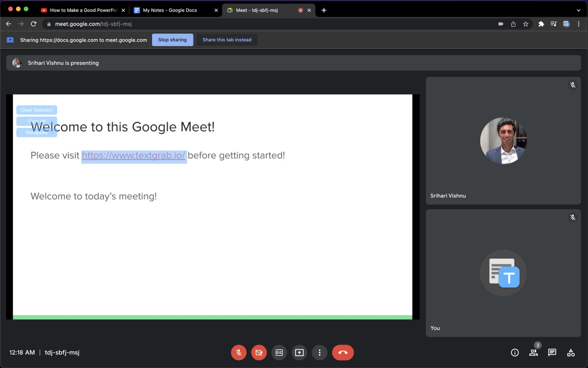Image resolution: width=588 pixels, height=368 pixels.
Task: Show the participants list people icon
Action: [x=533, y=352]
